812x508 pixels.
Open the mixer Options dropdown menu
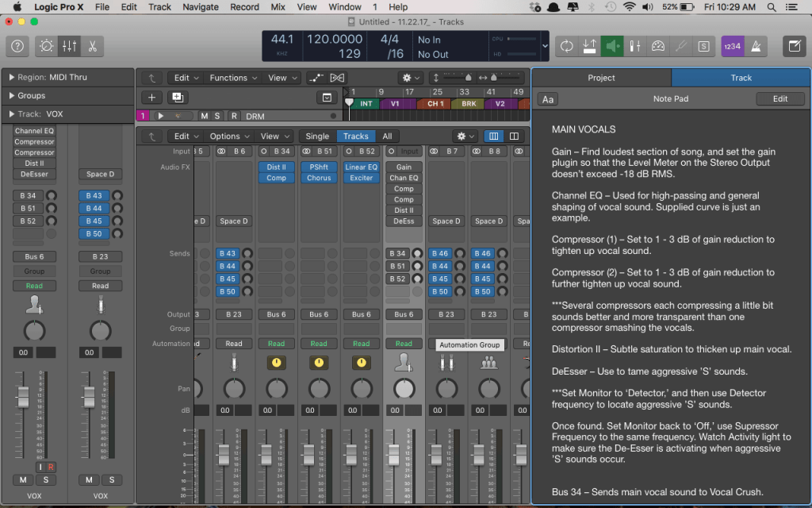click(x=229, y=137)
